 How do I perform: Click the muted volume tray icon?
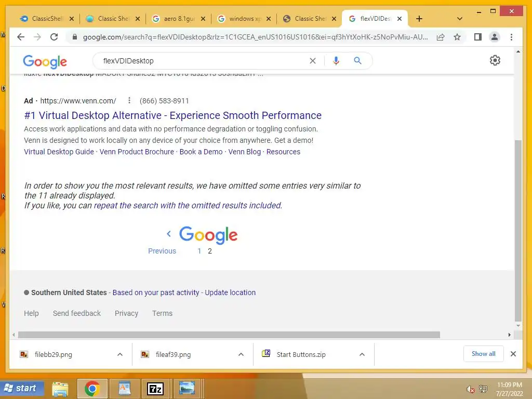[x=470, y=389]
